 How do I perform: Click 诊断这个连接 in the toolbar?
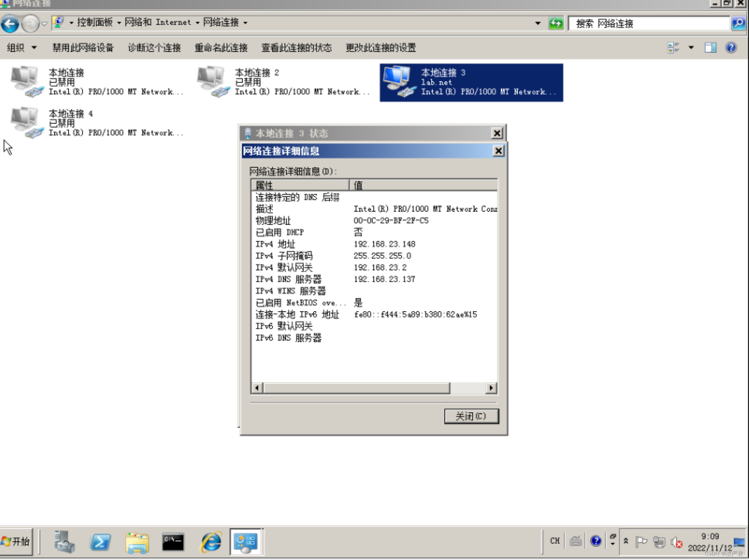[154, 47]
